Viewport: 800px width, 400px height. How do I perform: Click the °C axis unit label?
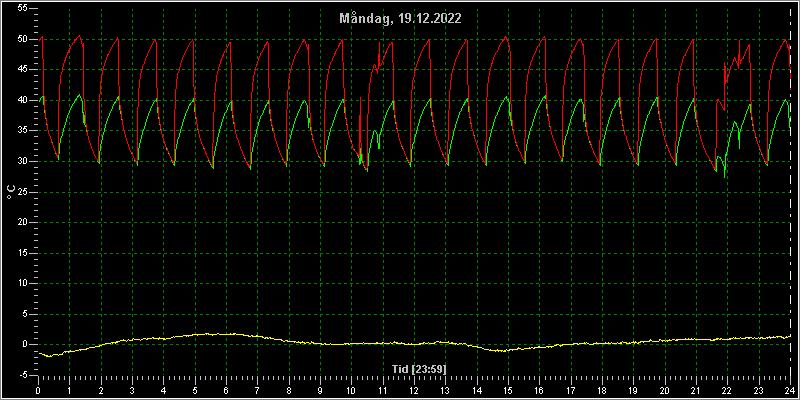point(11,192)
